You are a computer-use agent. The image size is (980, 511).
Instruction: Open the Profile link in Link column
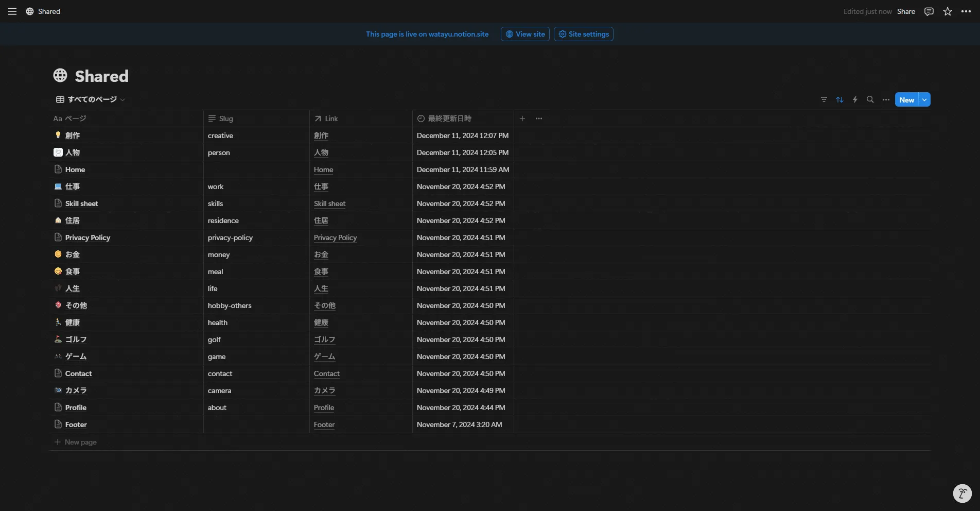coord(324,407)
